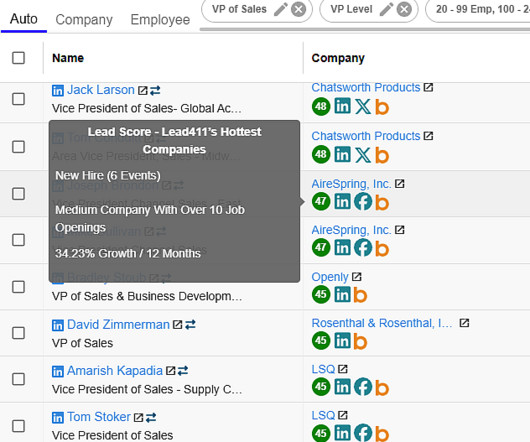
Task: Check the Bradley Stoub row checkbox
Action: tap(18, 287)
